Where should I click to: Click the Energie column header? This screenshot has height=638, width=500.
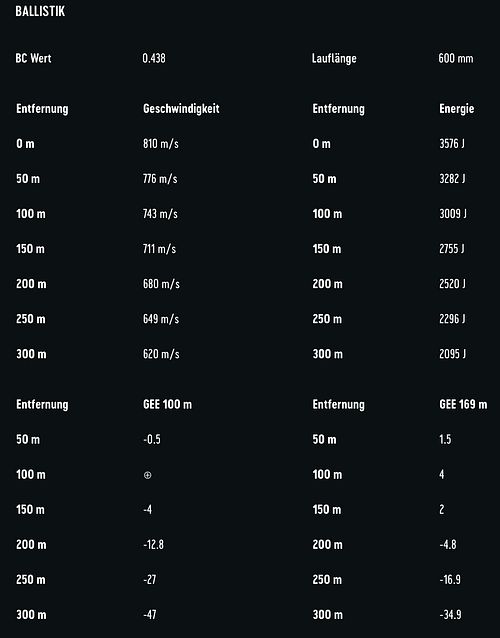coord(456,109)
